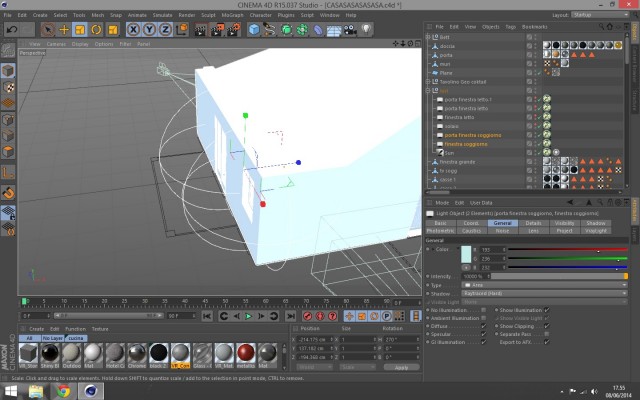Toggle the Show Illumination checkbox
Image resolution: width=640 pixels, height=400 pixels.
(547, 310)
